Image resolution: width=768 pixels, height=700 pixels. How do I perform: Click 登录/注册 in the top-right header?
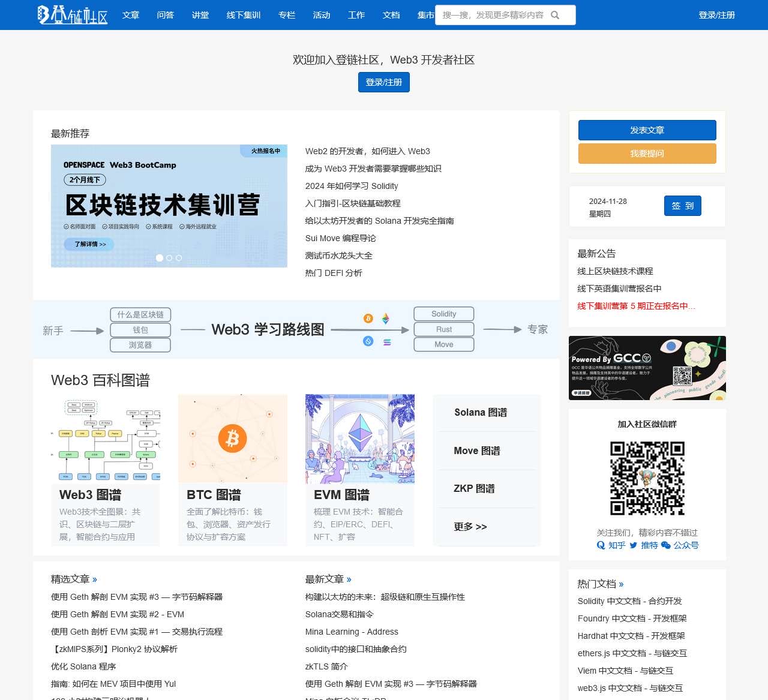717,15
